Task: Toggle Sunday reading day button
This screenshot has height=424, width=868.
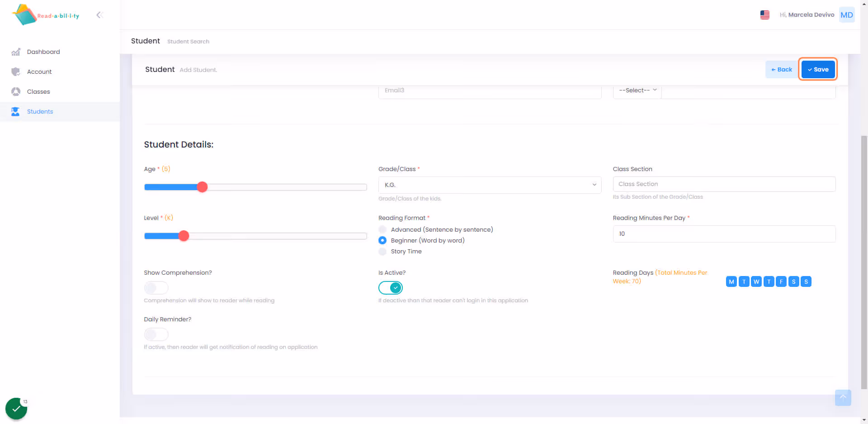Action: point(806,281)
